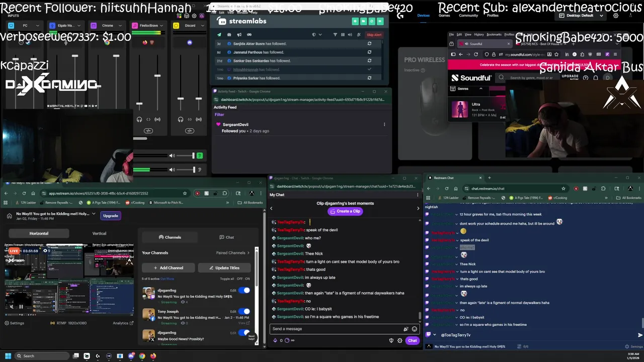Set Toggle all to OFF
Image resolution: width=644 pixels, height=362 pixels.
239,279
